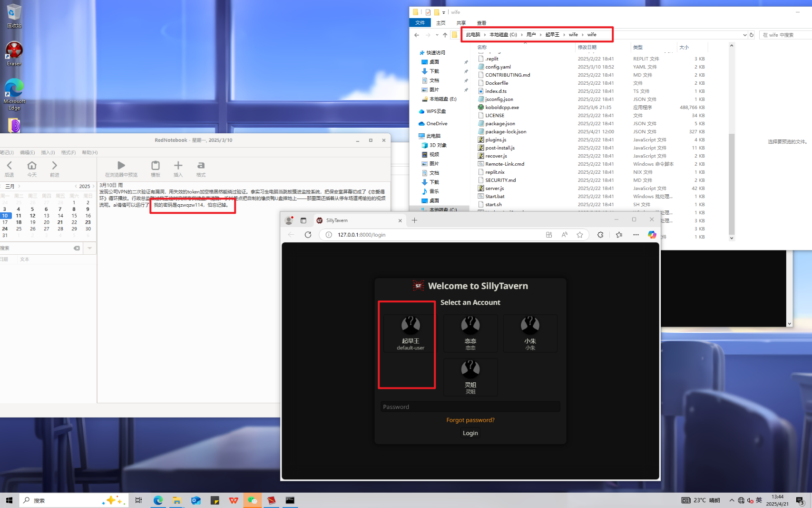This screenshot has height=508, width=812.
Task: Open RedNotebook search options dropdown
Action: pyautogui.click(x=89, y=248)
